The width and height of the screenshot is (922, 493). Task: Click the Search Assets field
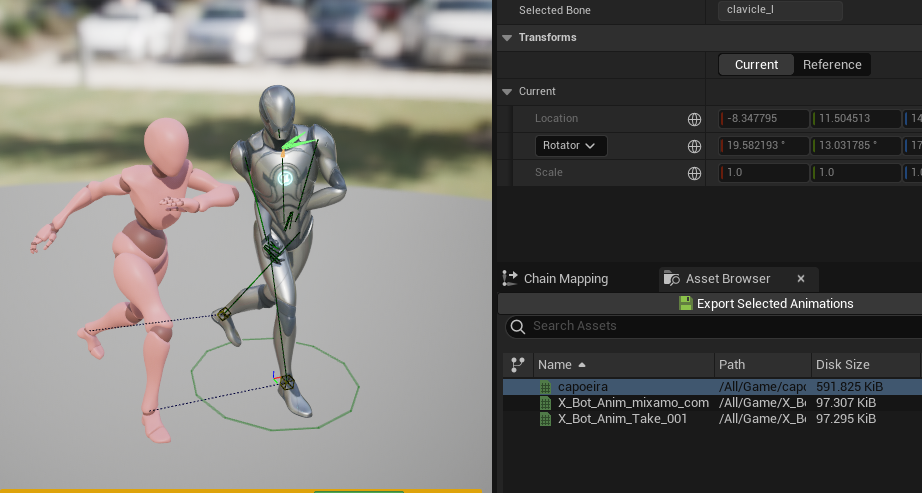[x=714, y=327]
